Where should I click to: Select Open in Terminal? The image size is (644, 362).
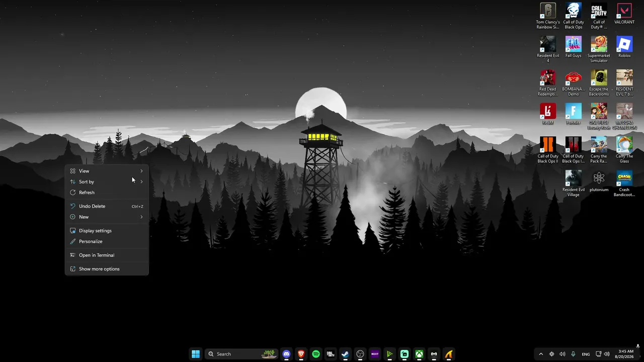tap(107, 255)
